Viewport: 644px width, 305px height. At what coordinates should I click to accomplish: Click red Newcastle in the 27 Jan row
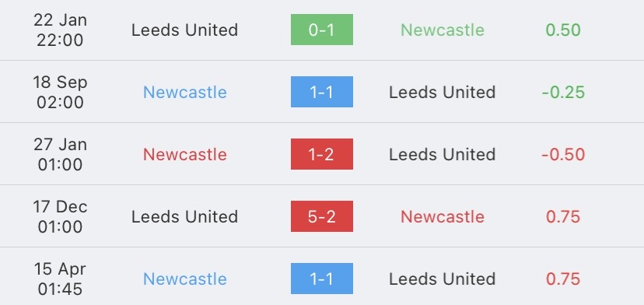[x=185, y=155]
